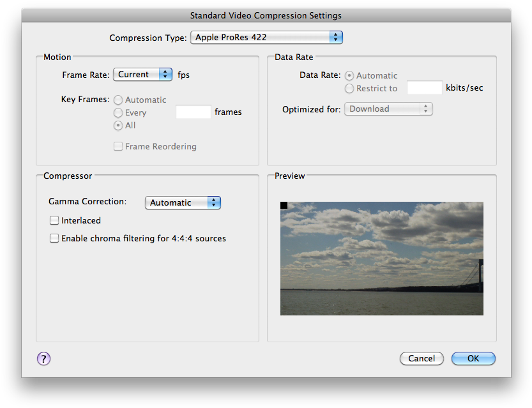
Task: Open the Compression Type dropdown
Action: [266, 37]
